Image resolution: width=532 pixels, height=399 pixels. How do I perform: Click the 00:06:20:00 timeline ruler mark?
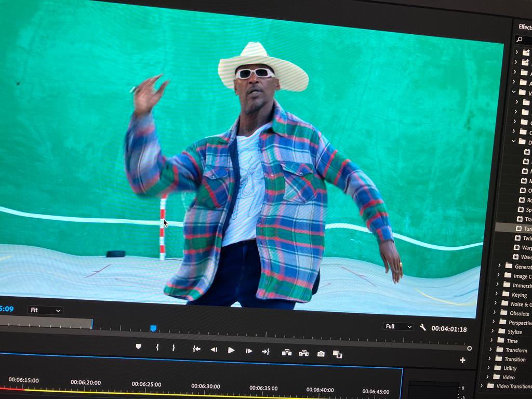tap(86, 382)
